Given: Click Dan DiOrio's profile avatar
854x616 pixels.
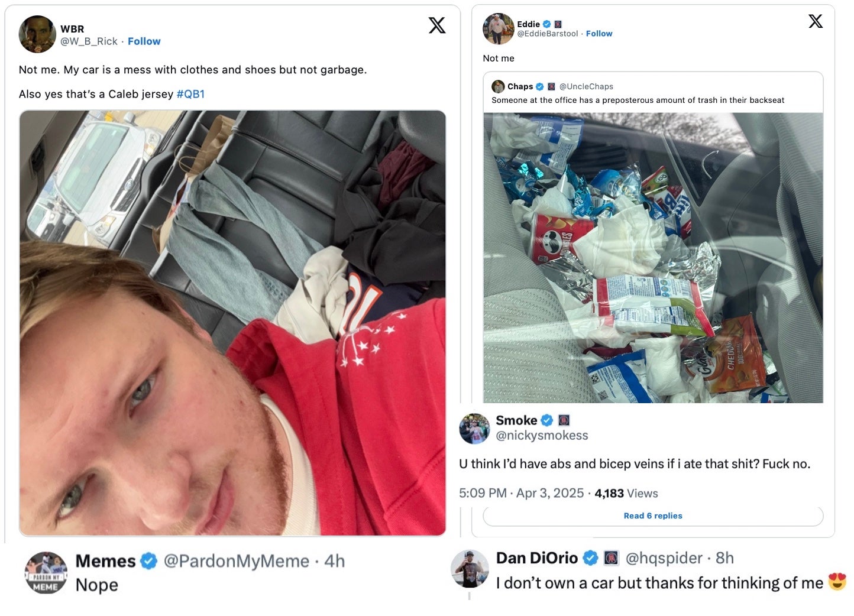Looking at the screenshot, I should tap(470, 569).
